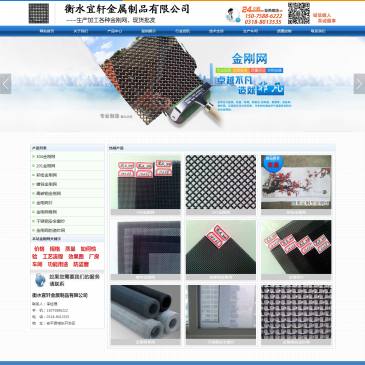Click the previous slide arrow on the banner
The width and height of the screenshot is (365, 365).
5,84
